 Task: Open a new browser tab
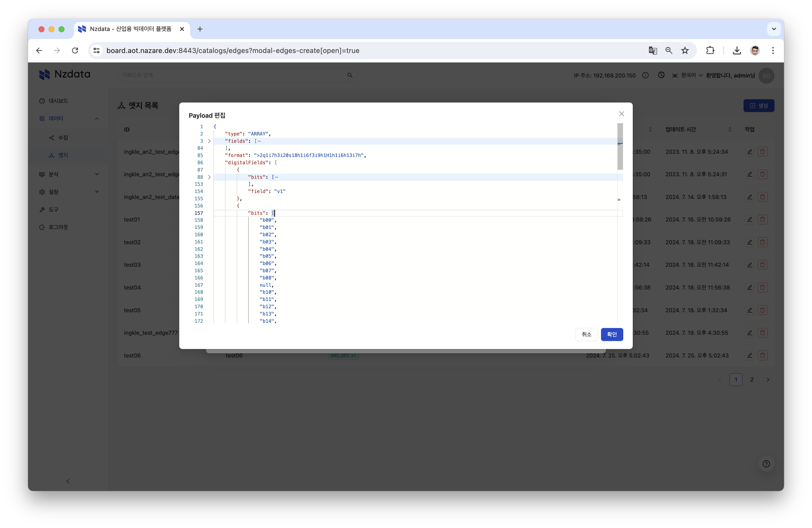click(200, 29)
